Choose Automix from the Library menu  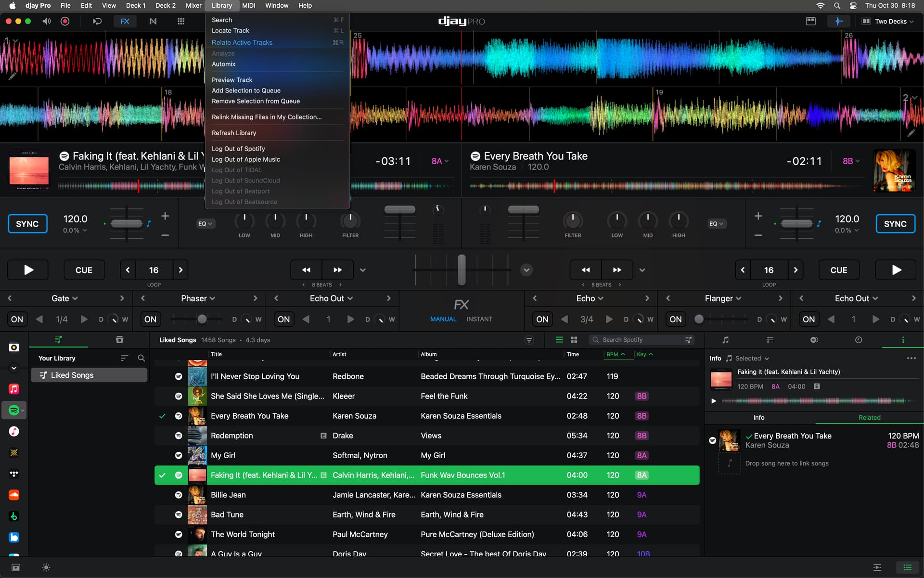(224, 64)
